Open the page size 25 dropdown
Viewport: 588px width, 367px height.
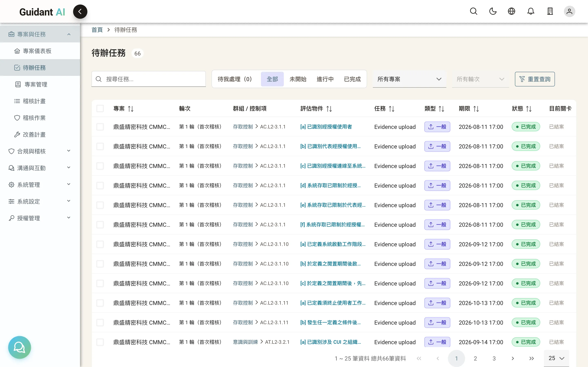point(556,358)
